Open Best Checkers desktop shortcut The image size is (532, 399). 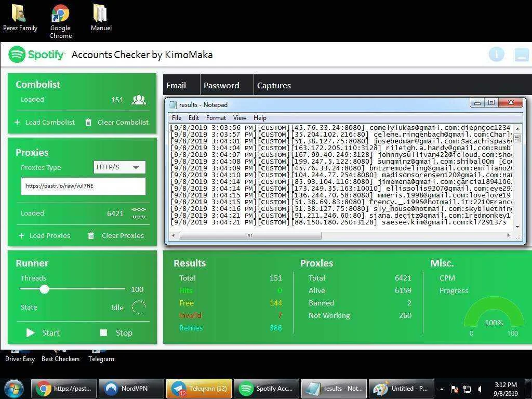click(x=60, y=356)
